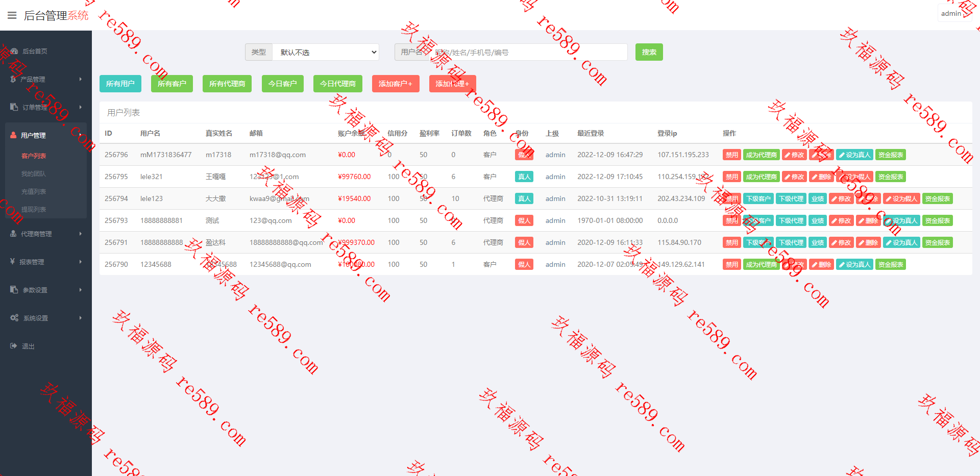Image resolution: width=980 pixels, height=476 pixels.
Task: Click the pencil 修改 button for user 18888888888
Action: [x=841, y=243]
